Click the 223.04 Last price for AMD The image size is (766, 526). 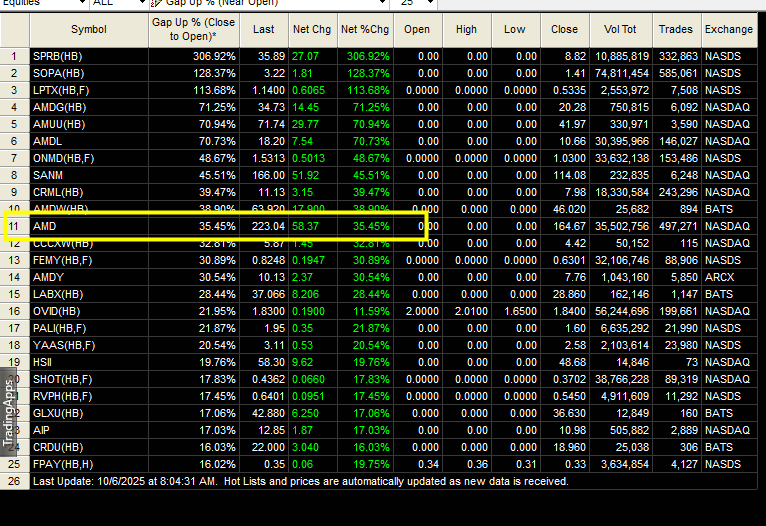(264, 226)
